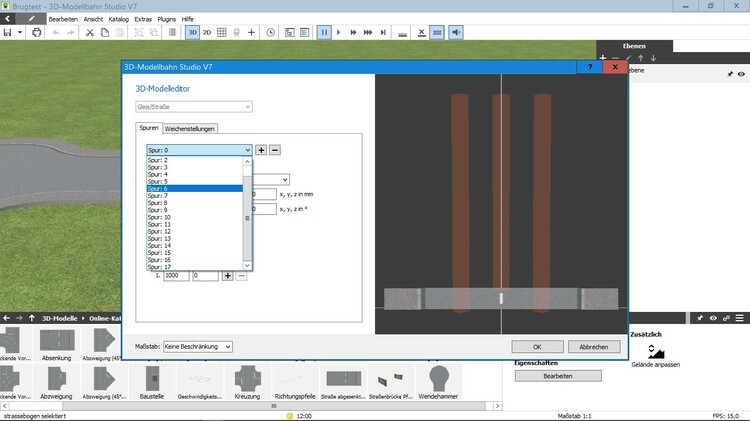Viewport: 750px width, 421px height.
Task: Click the X track toggle icon
Action: (x=421, y=33)
